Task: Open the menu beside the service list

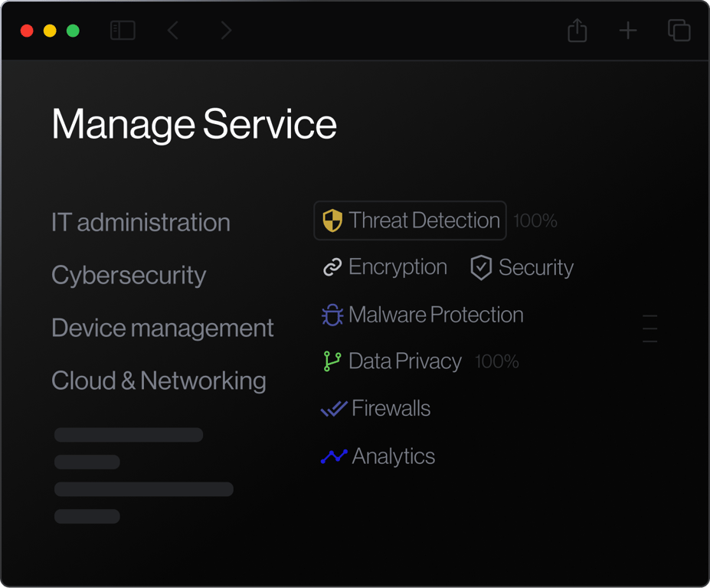Action: tap(649, 328)
